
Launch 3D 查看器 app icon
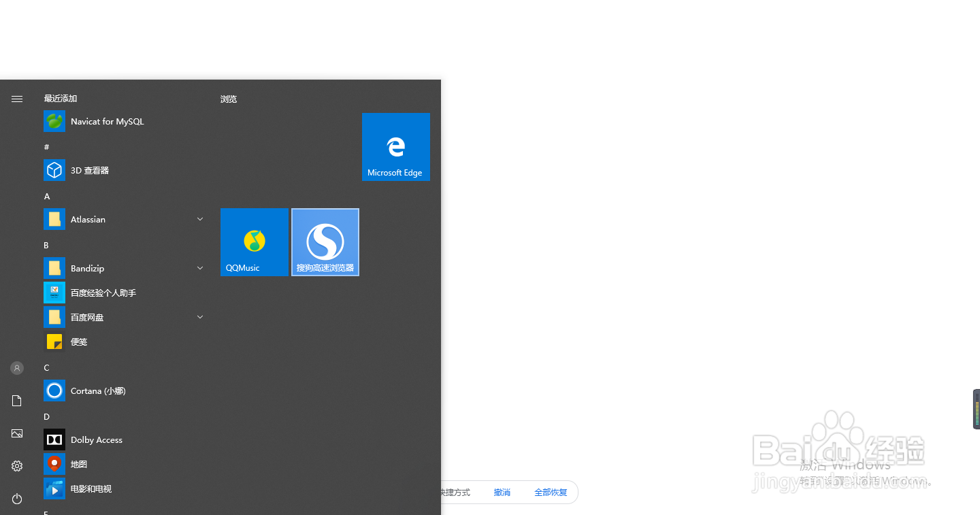click(x=54, y=170)
